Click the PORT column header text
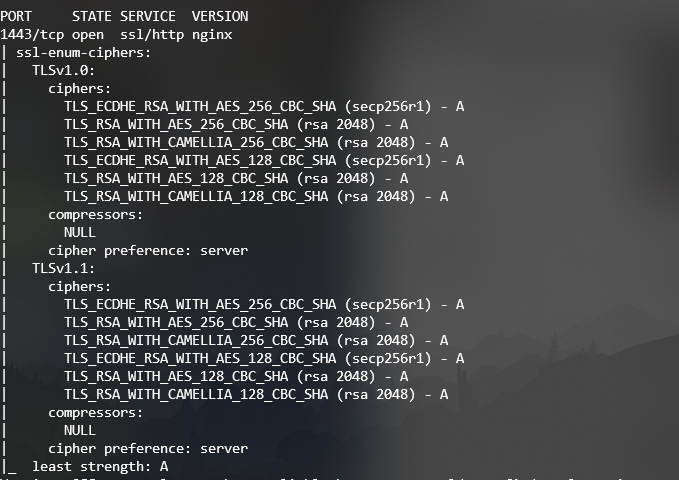679x480 pixels. [x=16, y=16]
